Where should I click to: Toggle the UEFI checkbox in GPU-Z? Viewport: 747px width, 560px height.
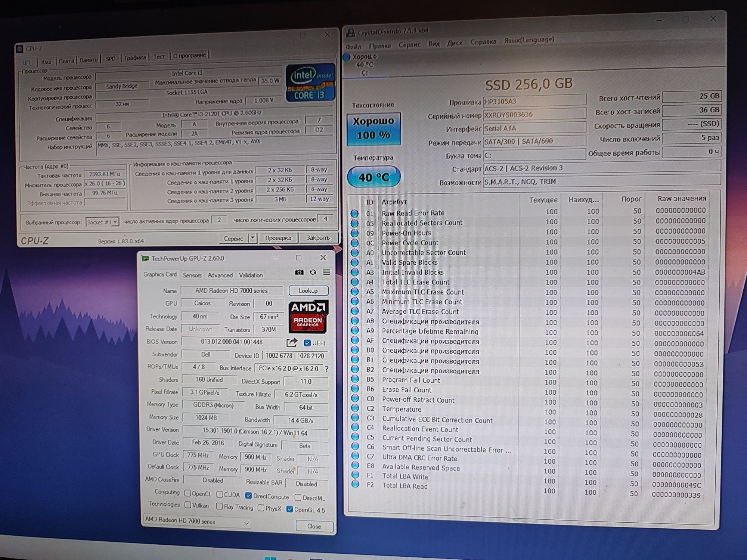(x=307, y=343)
